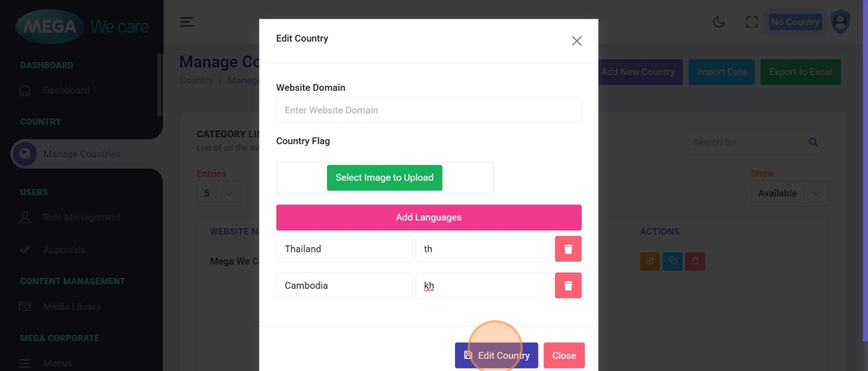Close the Edit Country dialog with X

coord(577,41)
